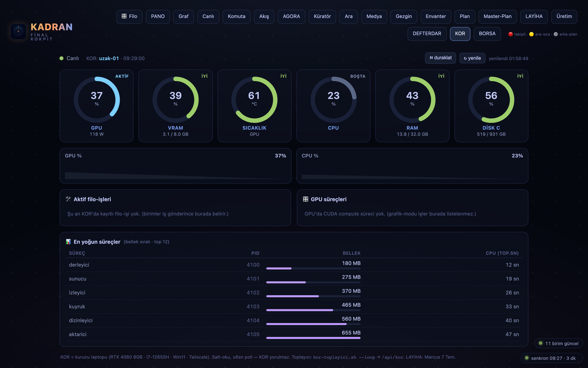Click the derleyici 180 MB memory bar
This screenshot has width=588, height=368.
[x=313, y=268]
